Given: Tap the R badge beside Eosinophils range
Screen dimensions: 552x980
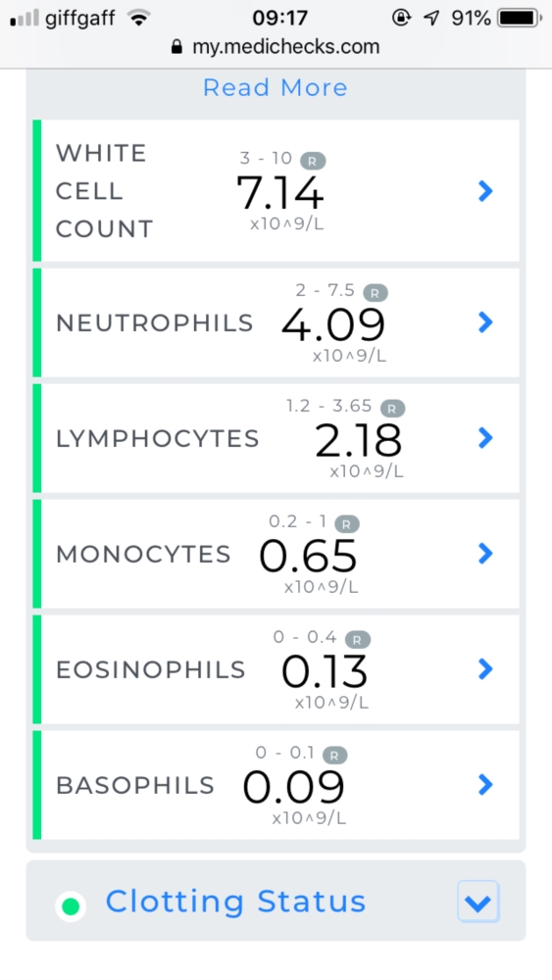Looking at the screenshot, I should pyautogui.click(x=358, y=640).
